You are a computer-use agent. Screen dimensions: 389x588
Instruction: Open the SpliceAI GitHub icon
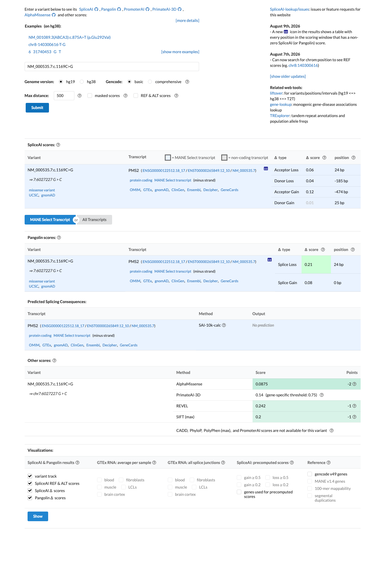96,9
